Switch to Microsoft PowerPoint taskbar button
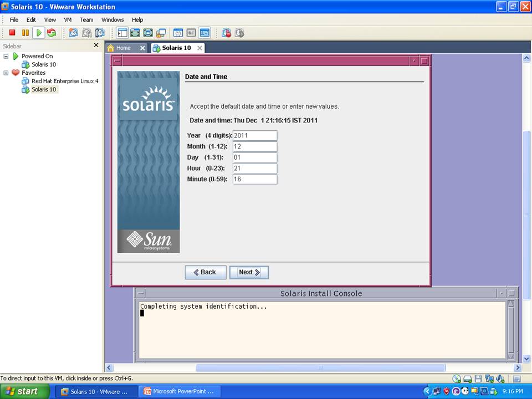Viewport: 532px width, 399px height. coord(181,391)
